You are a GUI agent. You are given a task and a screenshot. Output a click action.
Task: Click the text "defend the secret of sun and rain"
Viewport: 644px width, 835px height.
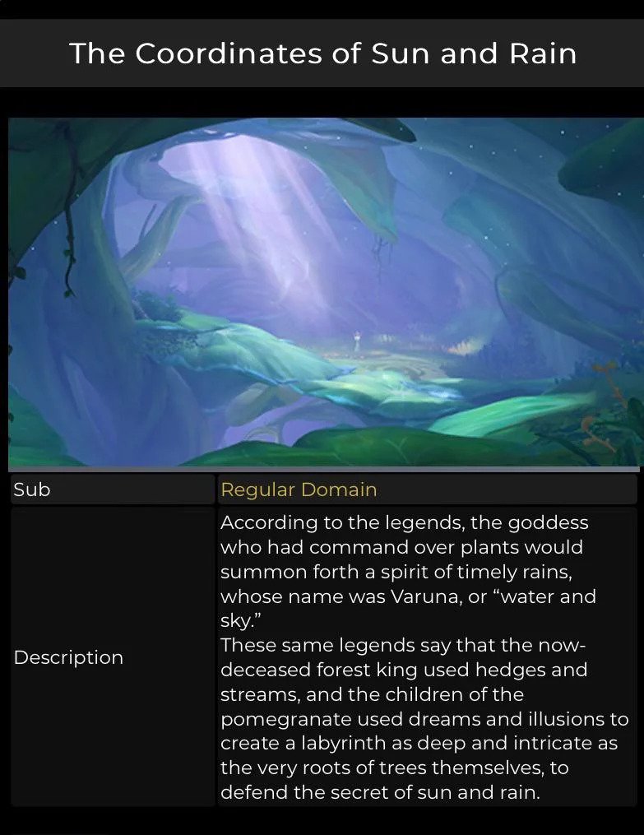pos(380,792)
